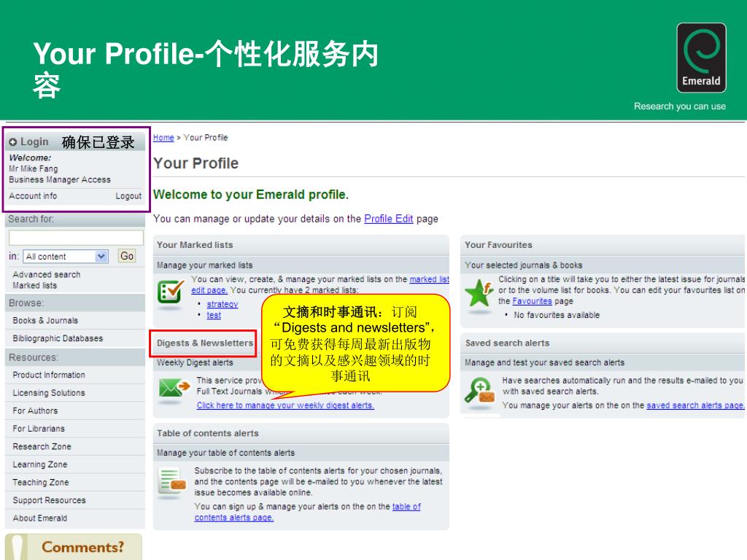Click here to manage weekly digest alerts

pos(285,405)
